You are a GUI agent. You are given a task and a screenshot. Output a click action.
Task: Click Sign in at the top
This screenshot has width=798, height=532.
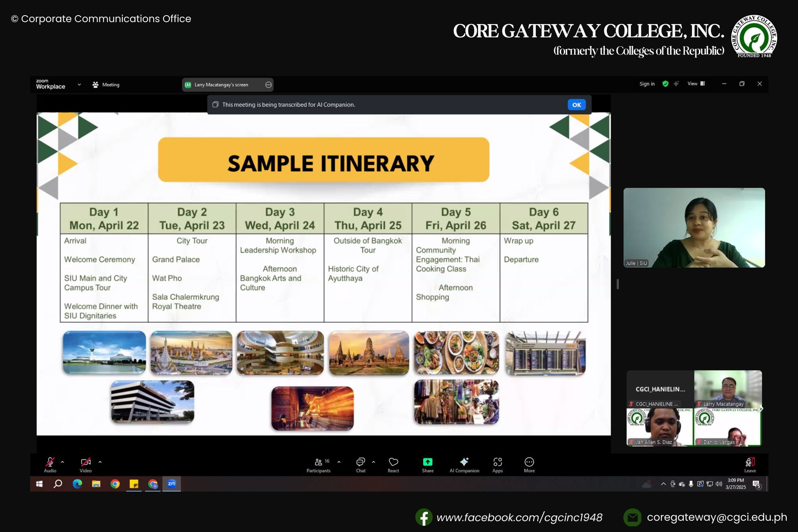click(x=647, y=83)
